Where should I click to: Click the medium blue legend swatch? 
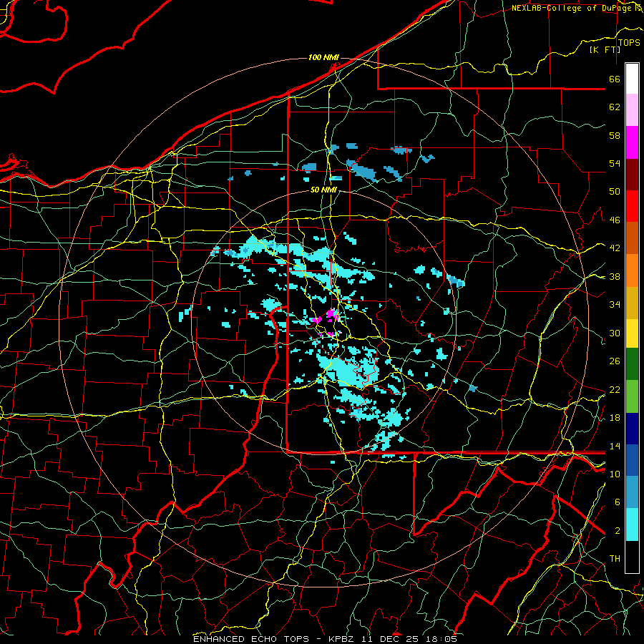coord(632,461)
